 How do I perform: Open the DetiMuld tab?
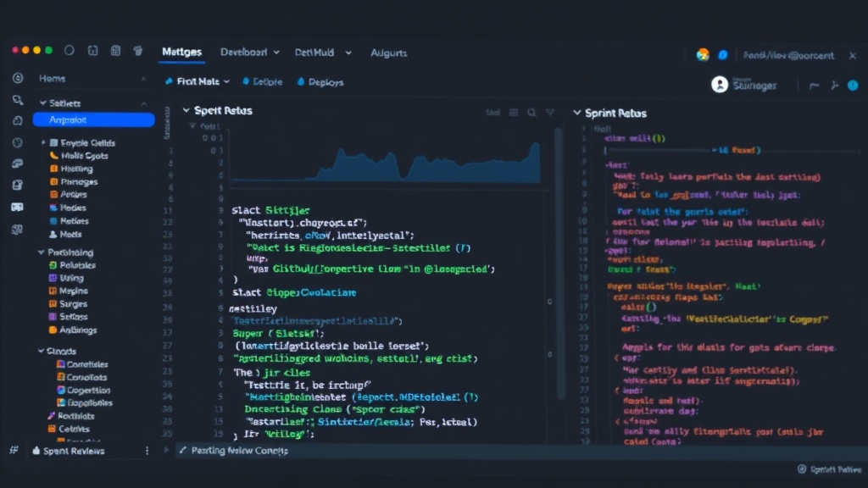(x=314, y=53)
